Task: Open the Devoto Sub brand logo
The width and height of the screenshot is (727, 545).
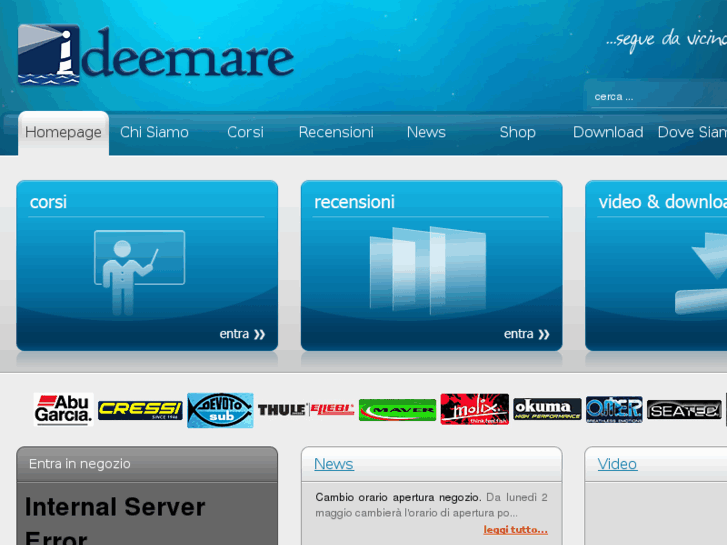Action: click(220, 410)
